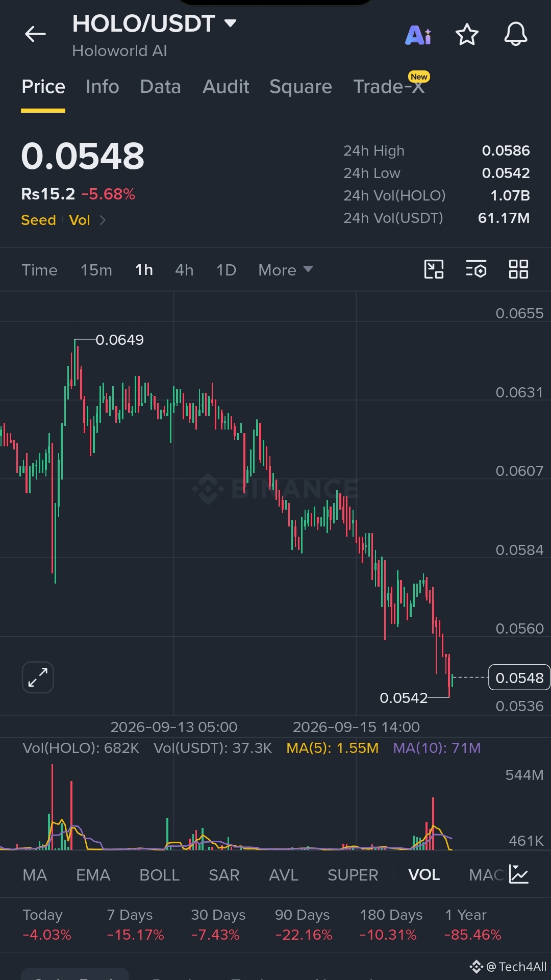This screenshot has width=551, height=980.
Task: Switch to the Audit tab
Action: click(226, 87)
